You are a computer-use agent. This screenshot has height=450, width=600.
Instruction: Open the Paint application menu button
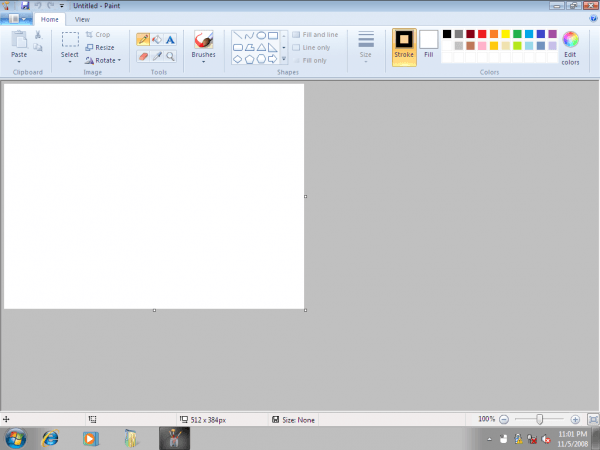(x=16, y=19)
